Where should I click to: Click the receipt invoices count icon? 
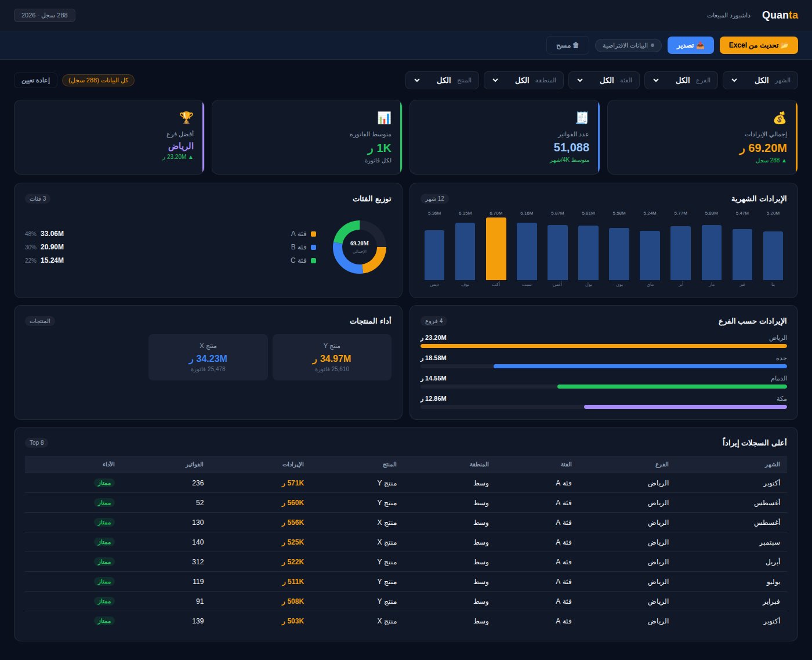click(x=582, y=118)
